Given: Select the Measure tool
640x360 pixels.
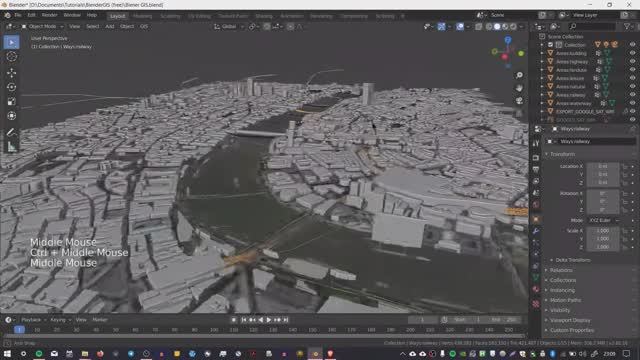Looking at the screenshot, I should (11, 146).
